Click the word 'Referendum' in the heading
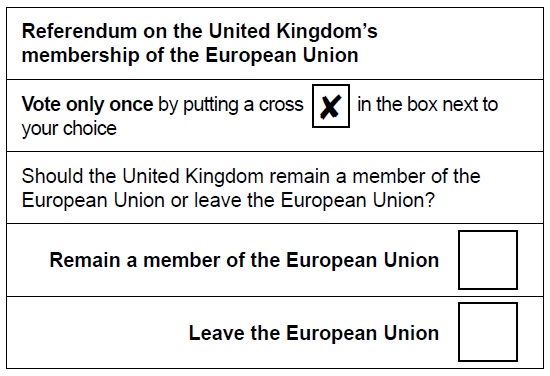550x376 pixels. tap(79, 31)
